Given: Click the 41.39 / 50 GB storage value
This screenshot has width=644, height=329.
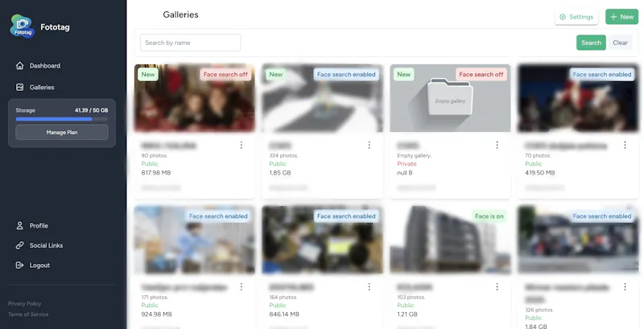Looking at the screenshot, I should point(91,110).
